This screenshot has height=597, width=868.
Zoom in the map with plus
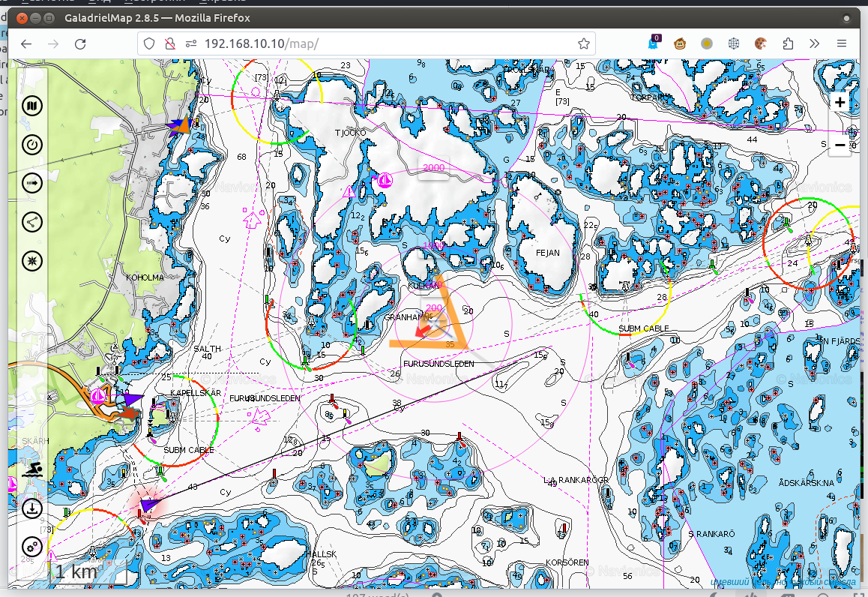point(840,103)
